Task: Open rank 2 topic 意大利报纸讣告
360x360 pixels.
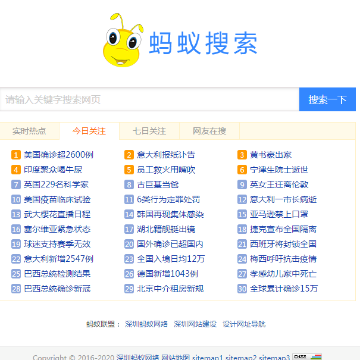Action: [166, 155]
